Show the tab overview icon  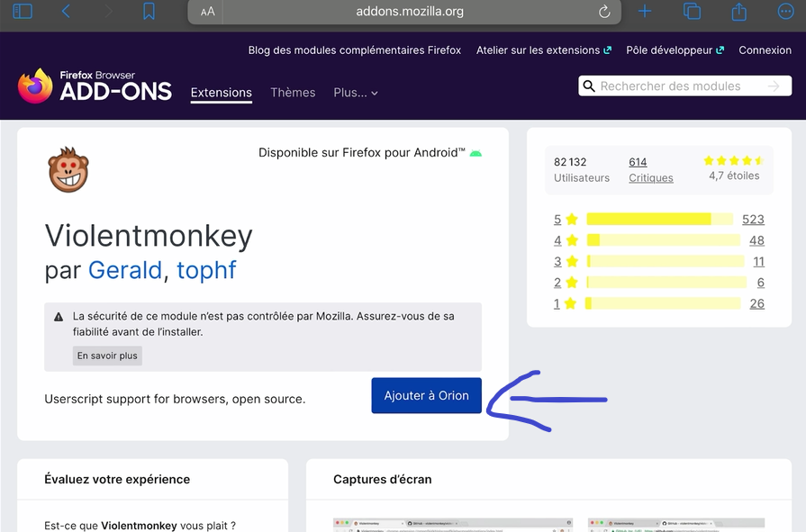click(692, 12)
